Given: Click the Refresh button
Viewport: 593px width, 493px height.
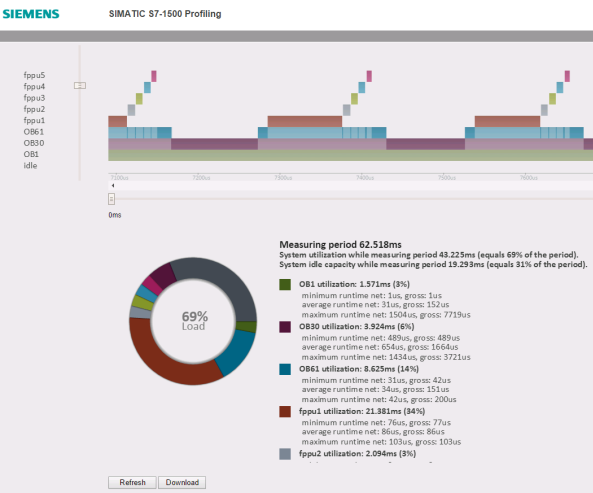Looking at the screenshot, I should 132,482.
